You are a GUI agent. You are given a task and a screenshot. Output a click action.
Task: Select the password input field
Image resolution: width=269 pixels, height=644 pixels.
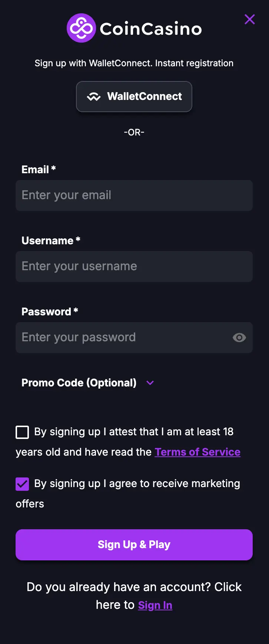tap(122, 338)
